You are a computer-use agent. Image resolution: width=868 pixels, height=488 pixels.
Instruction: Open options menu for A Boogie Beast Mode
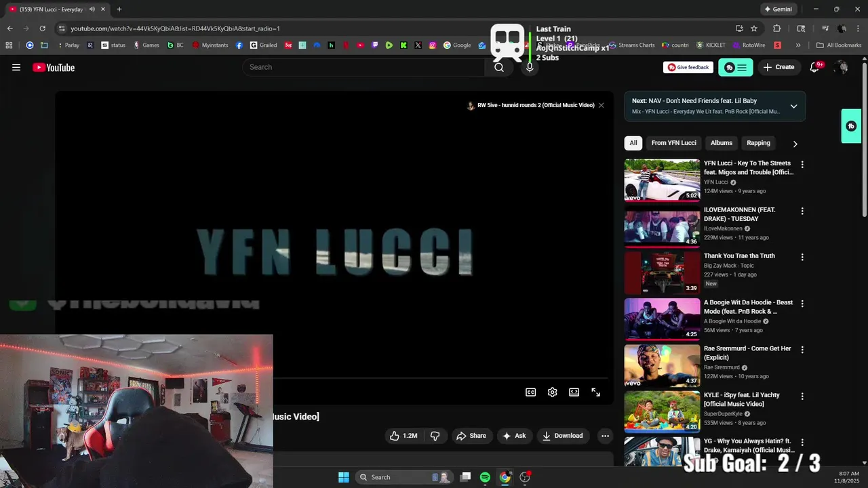tap(802, 304)
